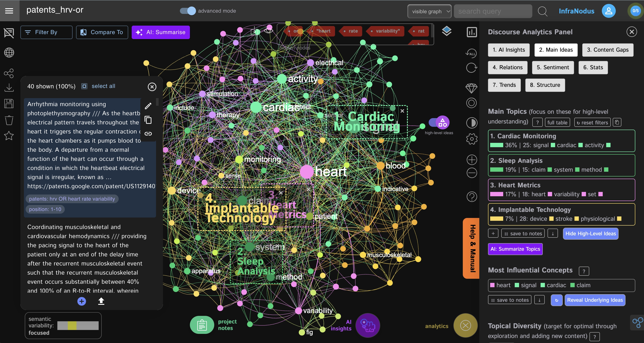Open full table of main topics
644x343 pixels.
[x=557, y=123]
